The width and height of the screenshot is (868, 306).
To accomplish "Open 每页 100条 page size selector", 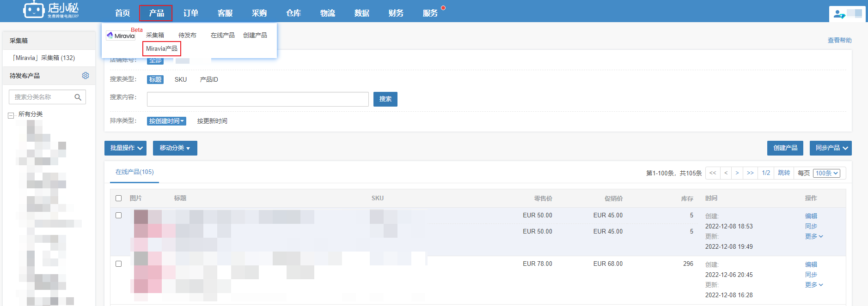I will 826,173.
